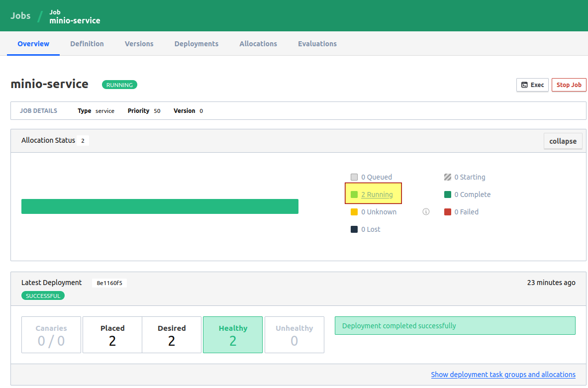Switch to the Definition tab
This screenshot has height=388, width=588.
click(87, 44)
